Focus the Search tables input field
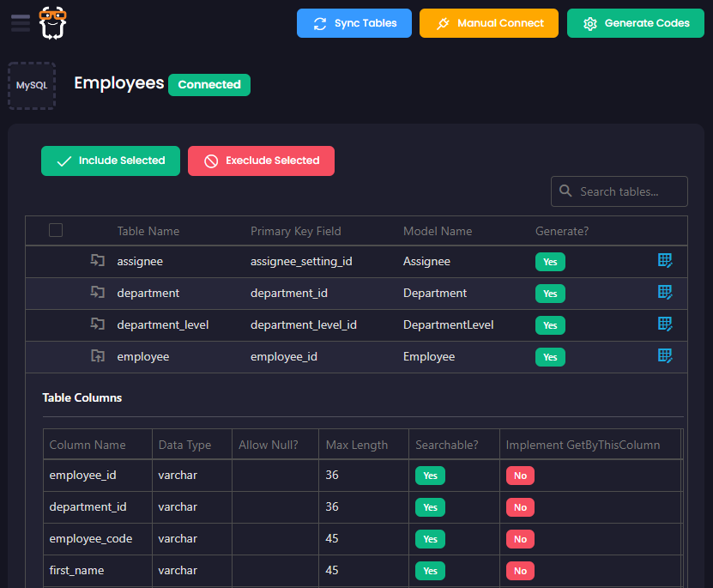The width and height of the screenshot is (713, 588). coord(619,191)
